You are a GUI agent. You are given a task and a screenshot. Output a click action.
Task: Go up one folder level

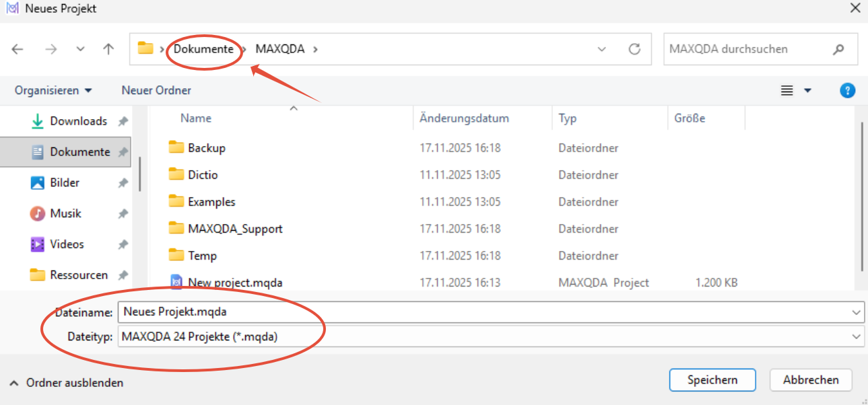[108, 49]
